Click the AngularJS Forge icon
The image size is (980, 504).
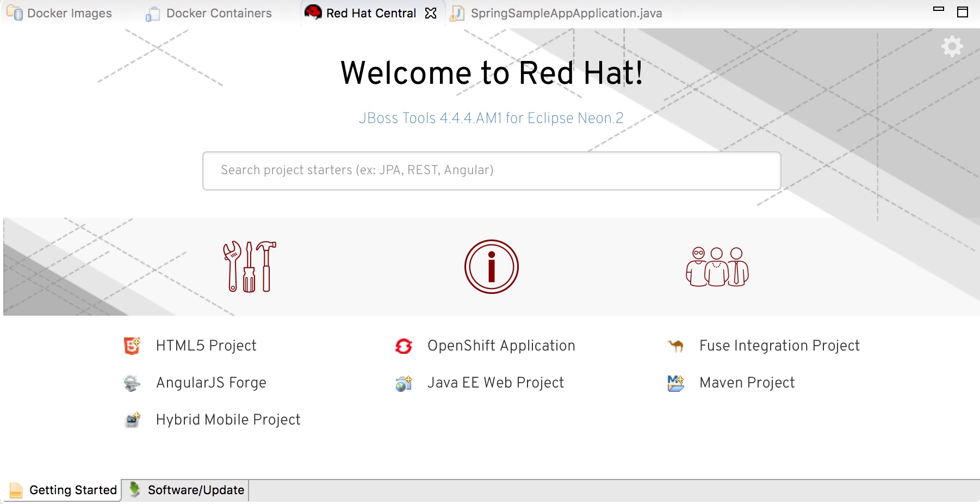click(132, 383)
